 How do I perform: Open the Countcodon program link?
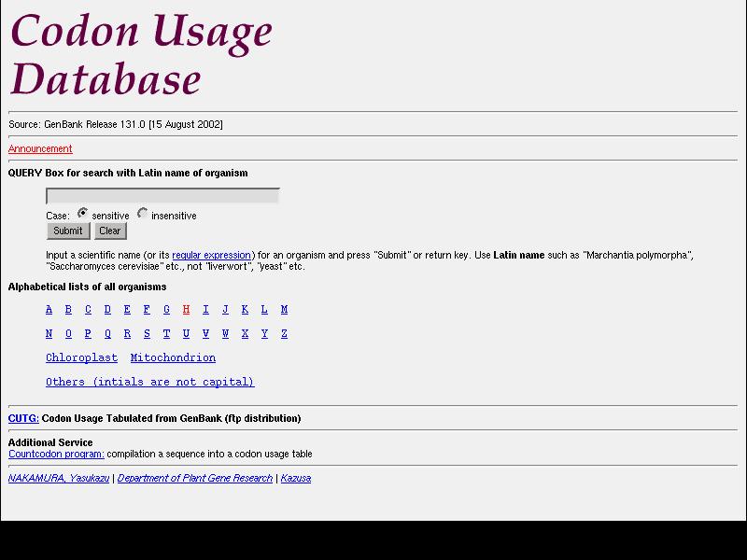pyautogui.click(x=56, y=455)
